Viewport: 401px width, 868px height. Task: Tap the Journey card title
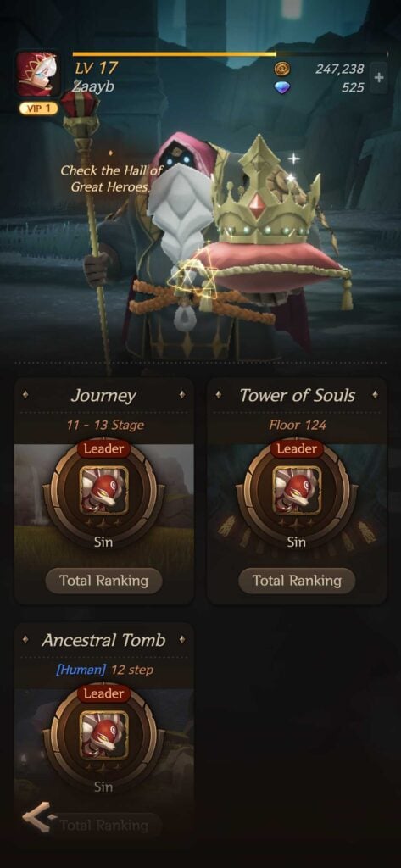pos(103,396)
